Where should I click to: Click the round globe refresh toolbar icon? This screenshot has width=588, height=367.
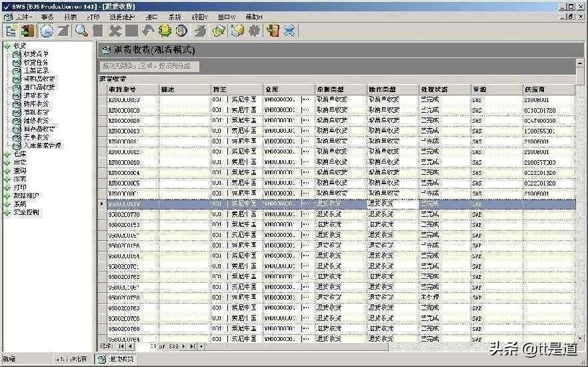pyautogui.click(x=47, y=31)
